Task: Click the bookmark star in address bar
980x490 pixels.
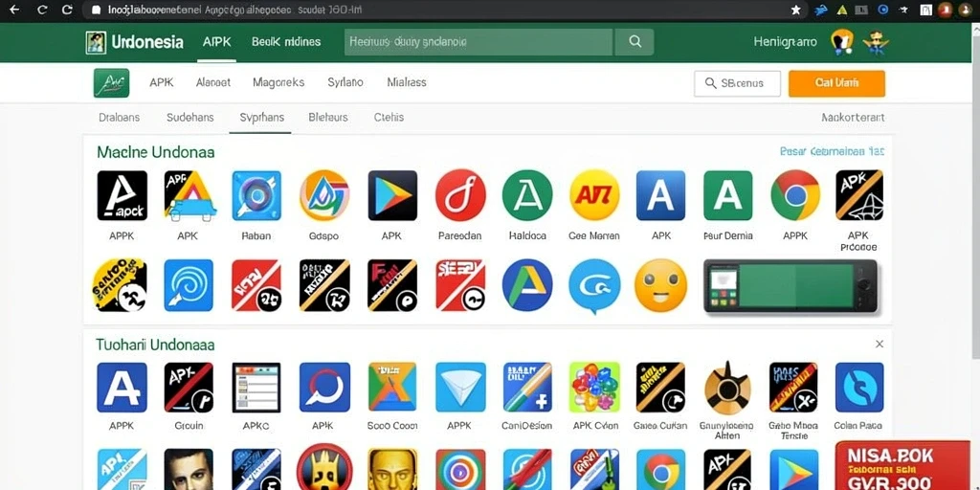Action: [x=795, y=10]
